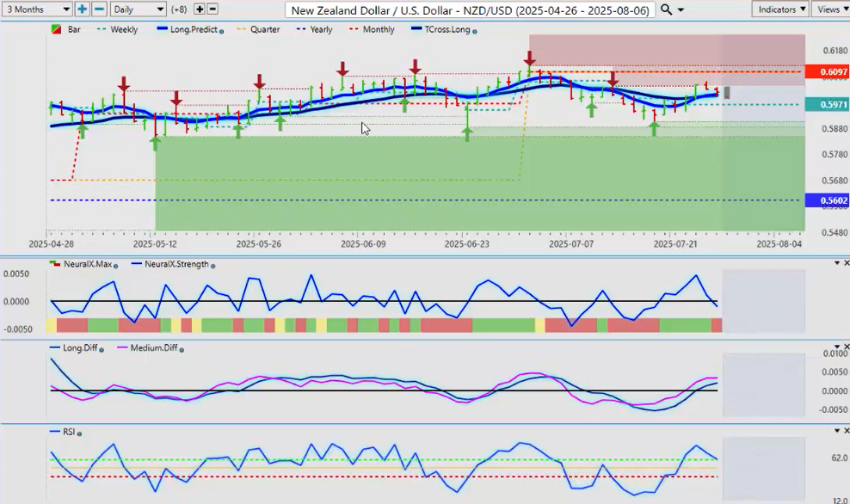Click the magnifier symbol search icon

coord(667,9)
